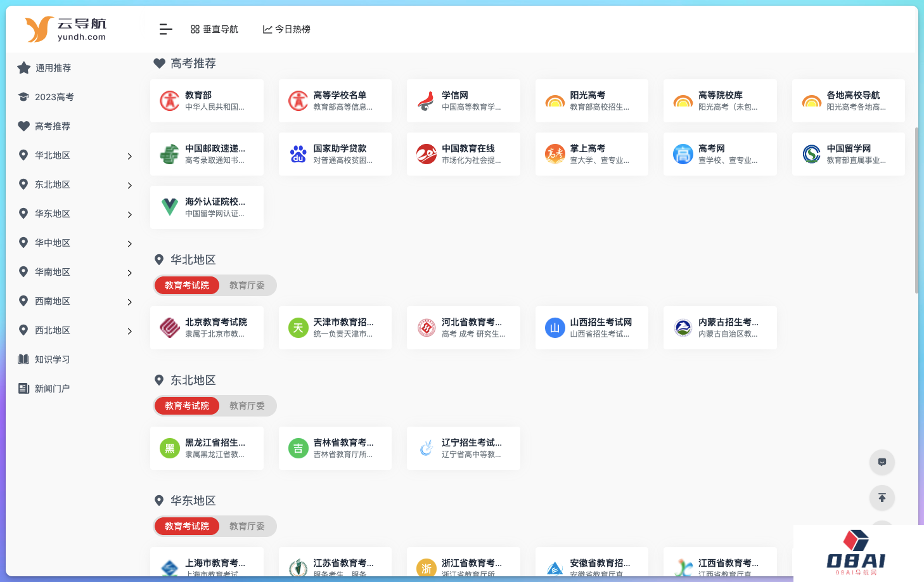Click the 国家助学贷款 paw icon

[298, 154]
